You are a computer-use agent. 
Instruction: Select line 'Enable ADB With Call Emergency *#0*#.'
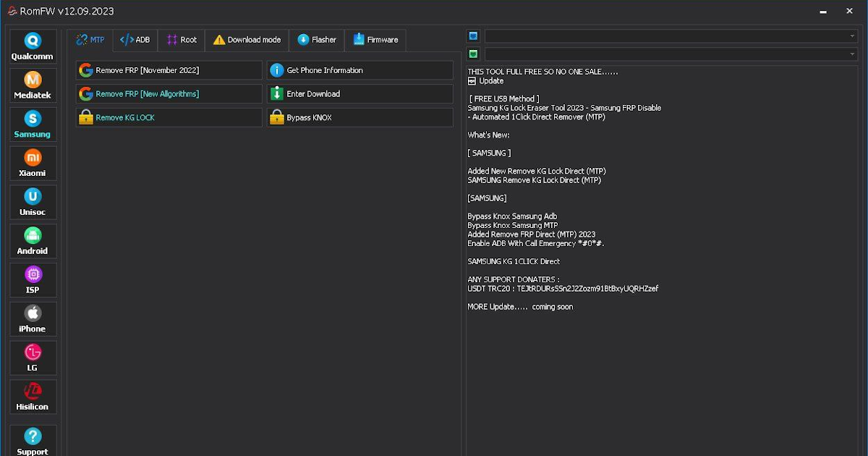coord(536,243)
